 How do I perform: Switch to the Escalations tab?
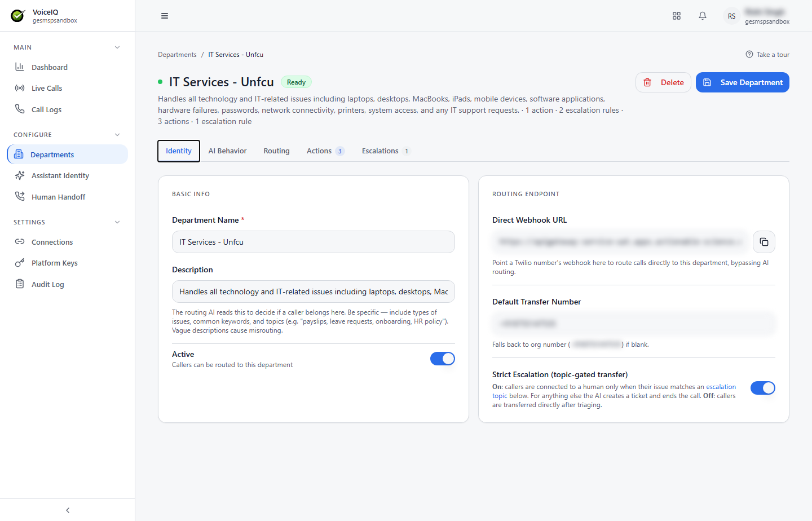(x=386, y=151)
